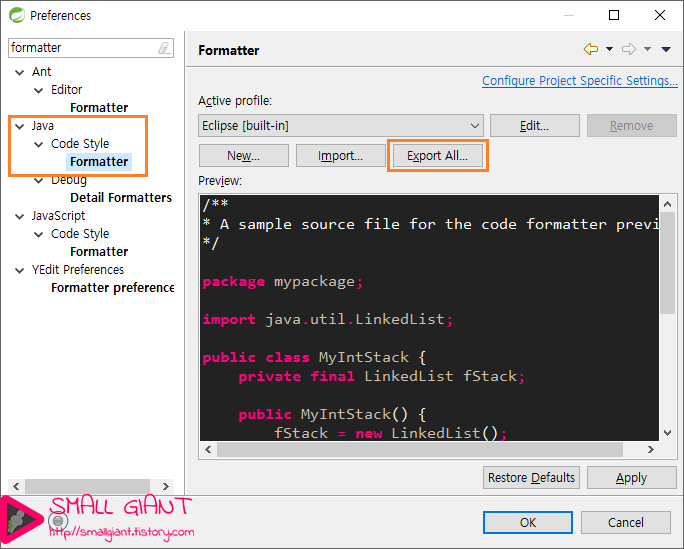Screen dimensions: 684x549
Task: Collapse the YEdit Preferences node
Action: pyautogui.click(x=20, y=270)
